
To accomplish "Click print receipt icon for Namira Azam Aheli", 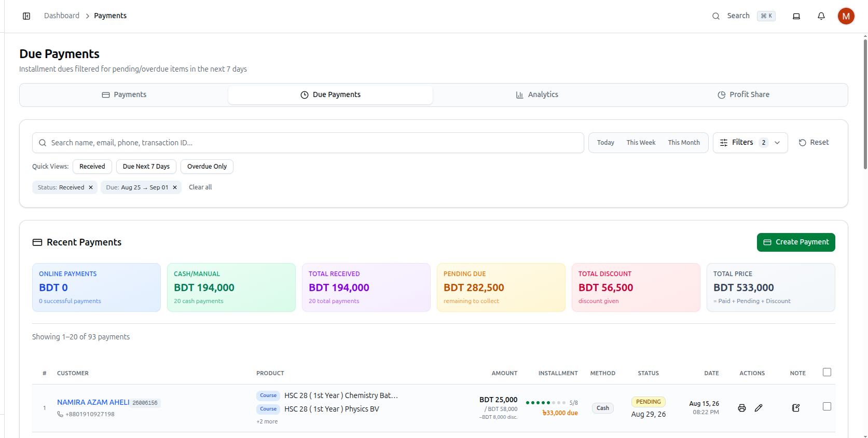I will coord(741,408).
